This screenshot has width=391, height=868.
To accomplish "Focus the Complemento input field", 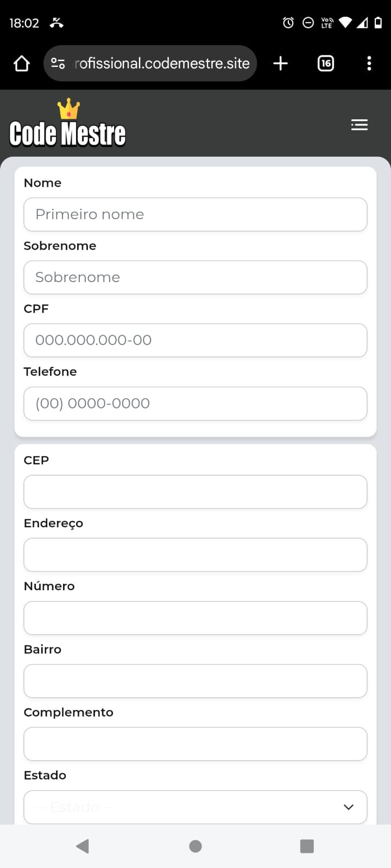I will 195,744.
